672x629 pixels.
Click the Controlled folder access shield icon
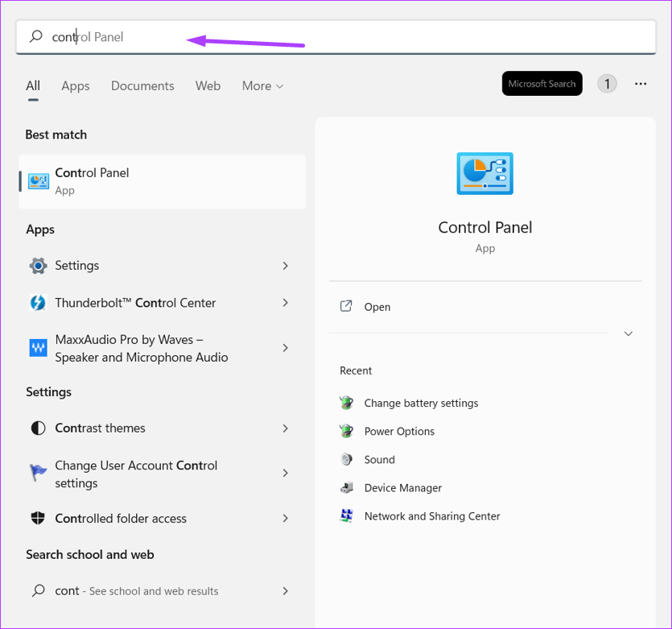pos(38,519)
